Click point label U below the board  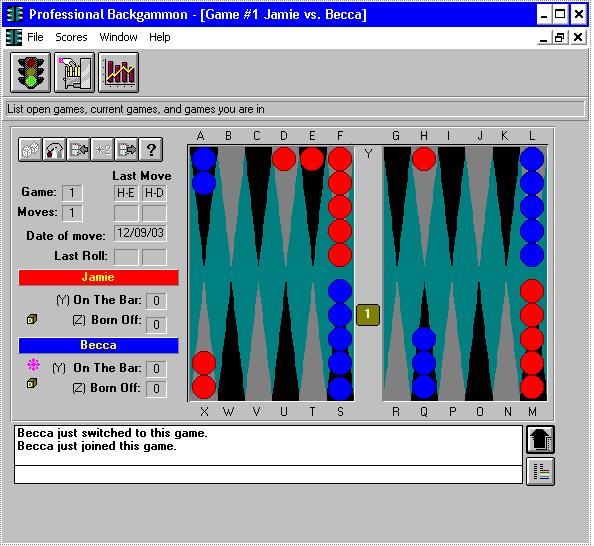click(284, 412)
